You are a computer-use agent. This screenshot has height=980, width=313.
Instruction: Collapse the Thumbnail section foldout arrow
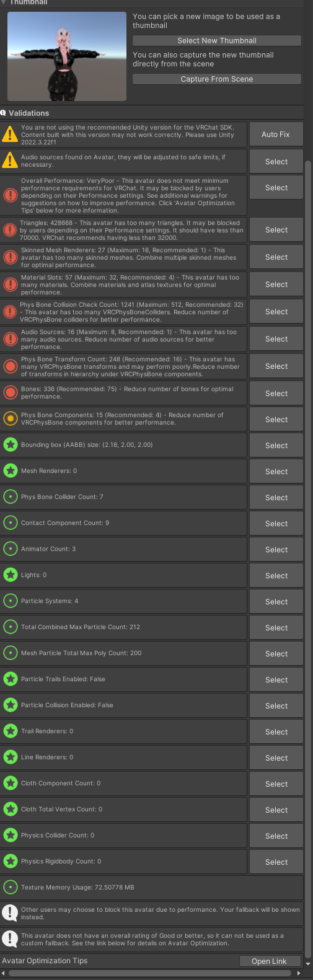coord(4,2)
